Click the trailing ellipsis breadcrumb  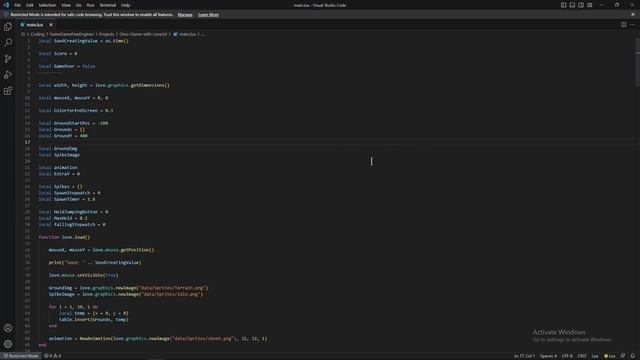point(203,34)
